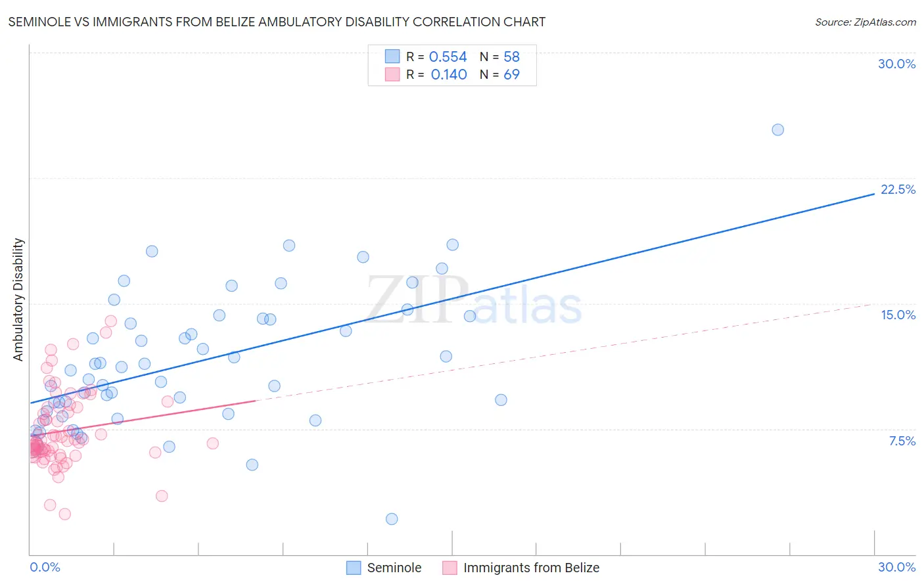This screenshot has height=586, width=924.
Task: Click the 7.5% y-axis tick label
Action: point(902,441)
